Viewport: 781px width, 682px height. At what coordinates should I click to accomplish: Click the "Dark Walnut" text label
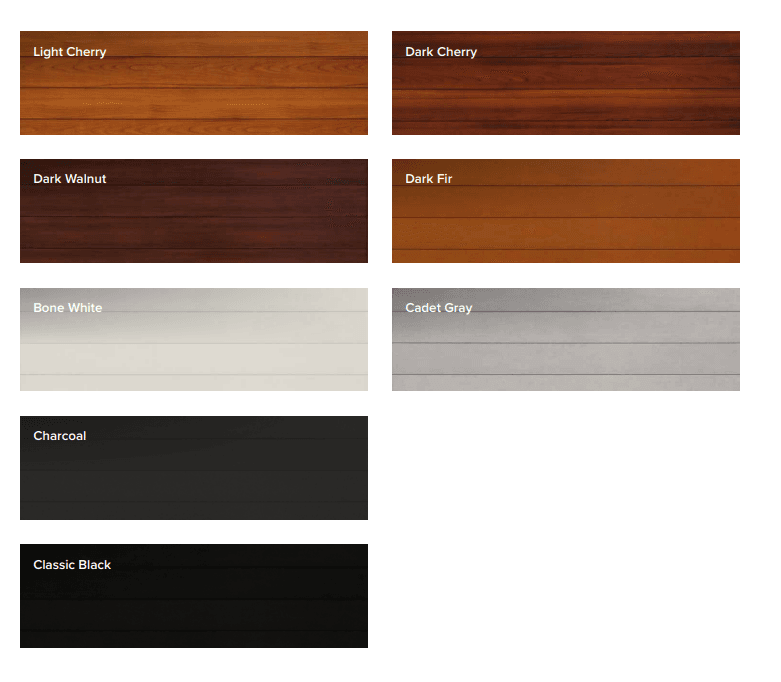[x=69, y=179]
